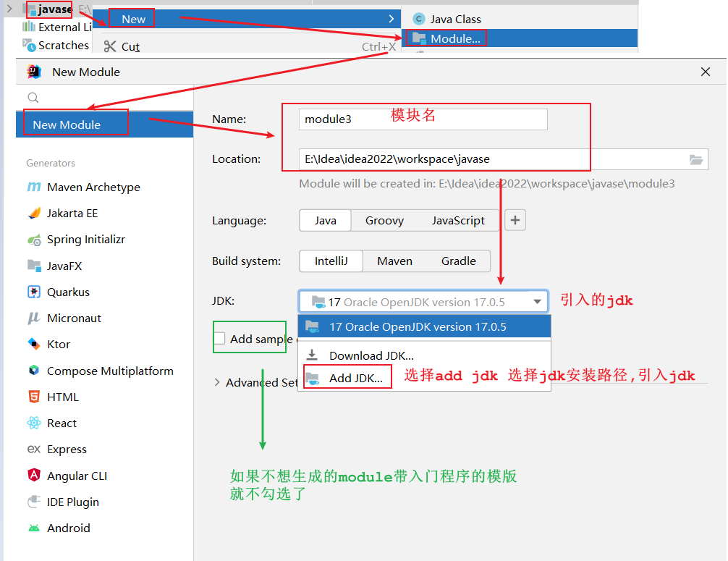Pick the React generator icon
Image resolution: width=728 pixels, height=561 pixels.
point(33,423)
